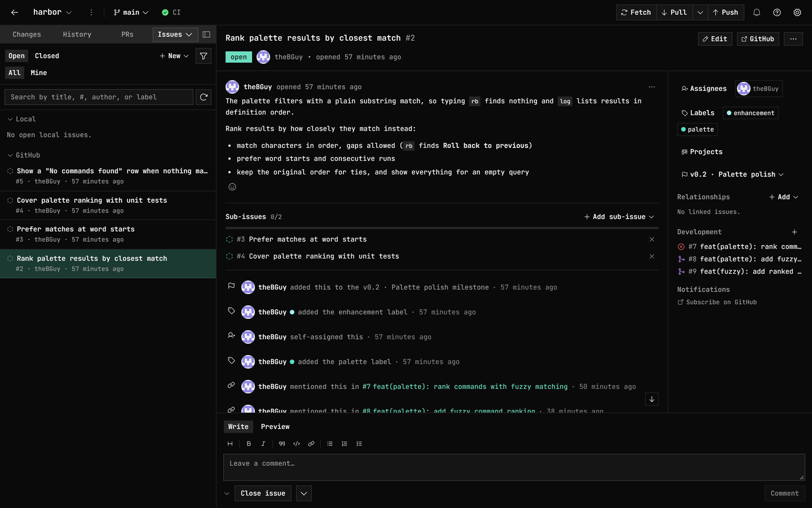Apply italic formatting in comment editor
This screenshot has height=508, width=812.
263,444
